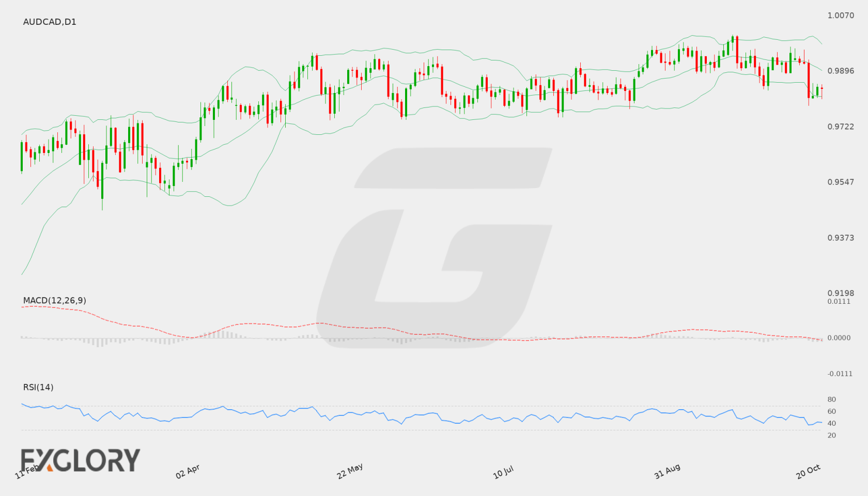This screenshot has width=868, height=496.
Task: Click the 0.9722 price axis label
Action: 841,127
